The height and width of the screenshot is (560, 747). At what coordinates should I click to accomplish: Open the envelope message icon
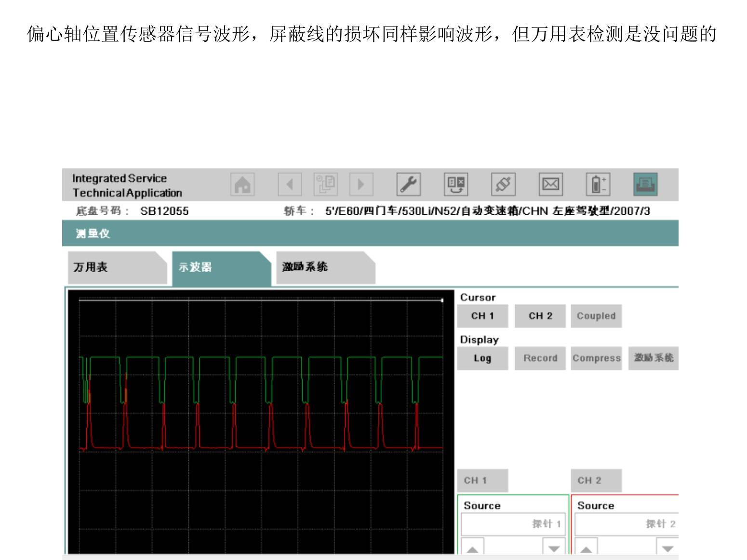point(550,184)
